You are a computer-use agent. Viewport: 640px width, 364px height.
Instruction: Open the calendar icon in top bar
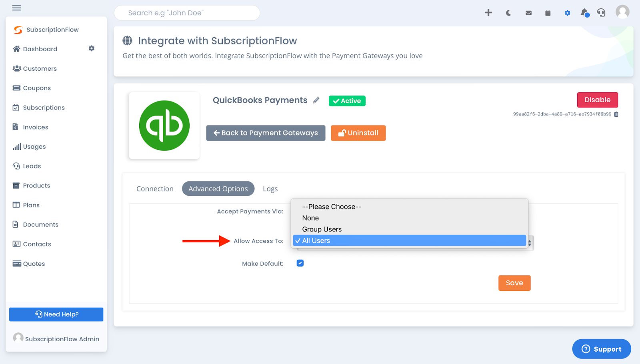(548, 13)
